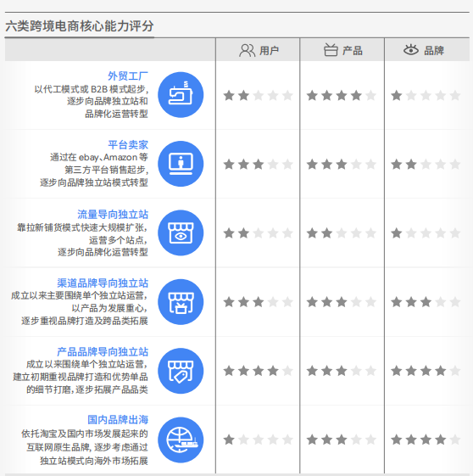Click the 流量导向独立站 heading
The height and width of the screenshot is (476, 473).
[x=113, y=215]
